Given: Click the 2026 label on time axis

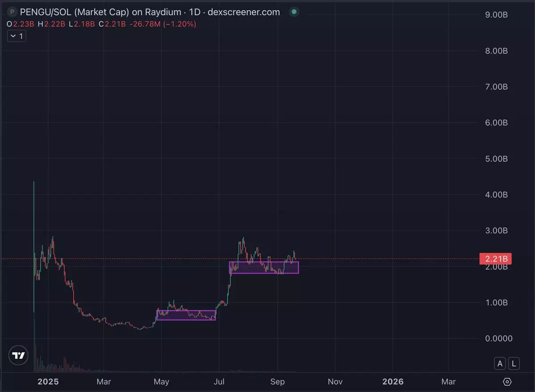Looking at the screenshot, I should coord(393,382).
